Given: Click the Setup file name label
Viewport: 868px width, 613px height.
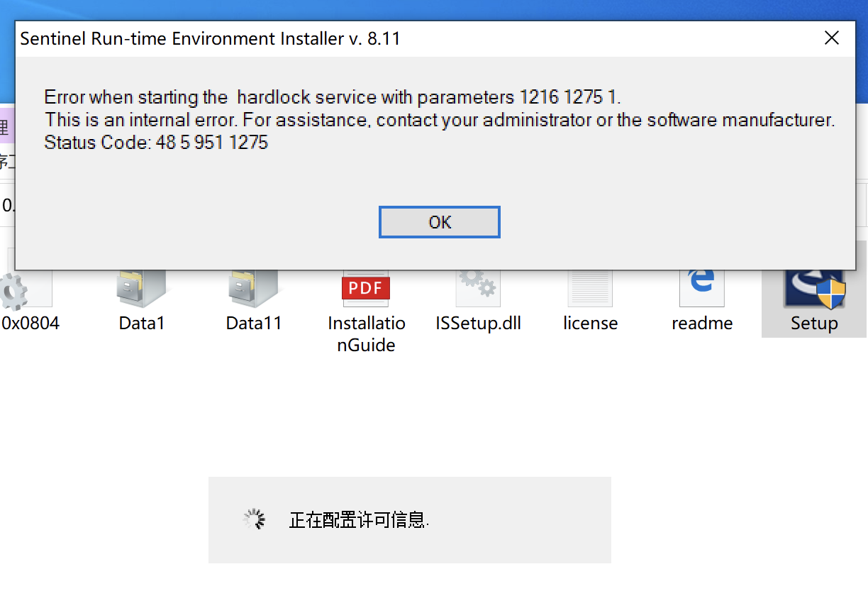Looking at the screenshot, I should [814, 324].
